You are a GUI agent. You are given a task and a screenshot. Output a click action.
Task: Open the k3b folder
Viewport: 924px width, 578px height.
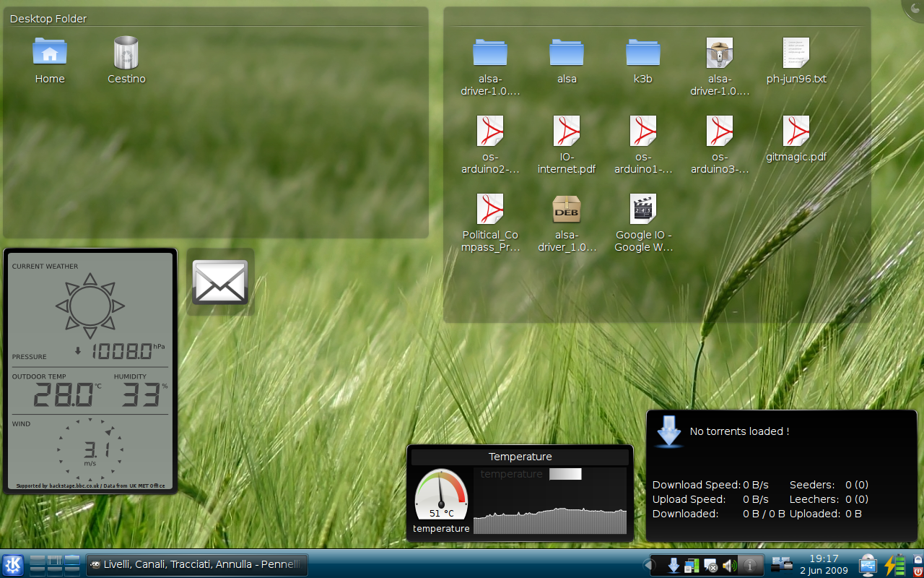[x=642, y=53]
